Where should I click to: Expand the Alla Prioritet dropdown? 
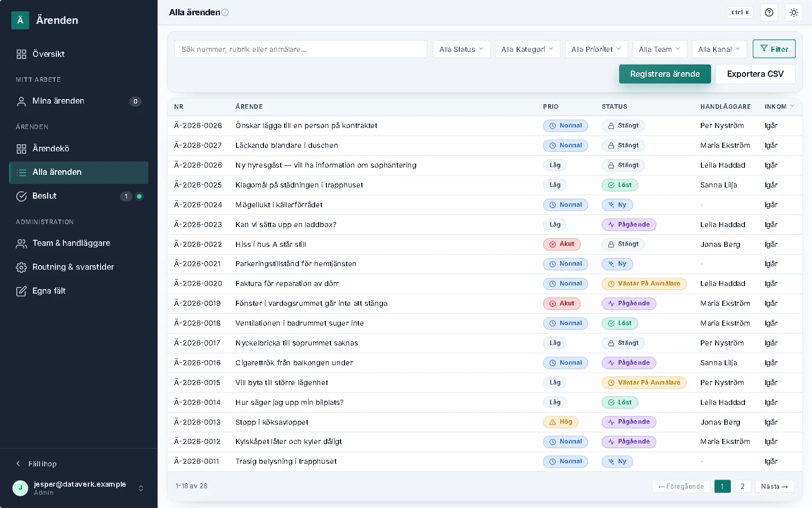(x=596, y=49)
